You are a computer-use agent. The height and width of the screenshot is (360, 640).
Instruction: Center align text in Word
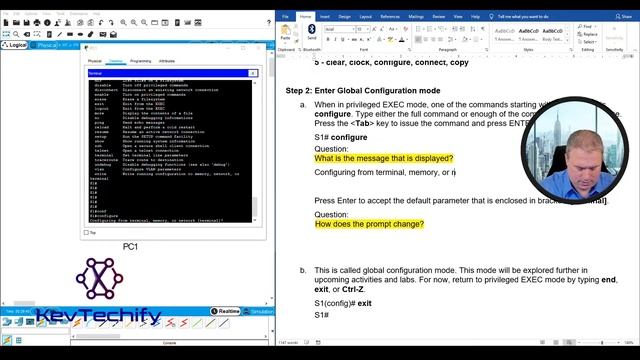tap(426, 40)
